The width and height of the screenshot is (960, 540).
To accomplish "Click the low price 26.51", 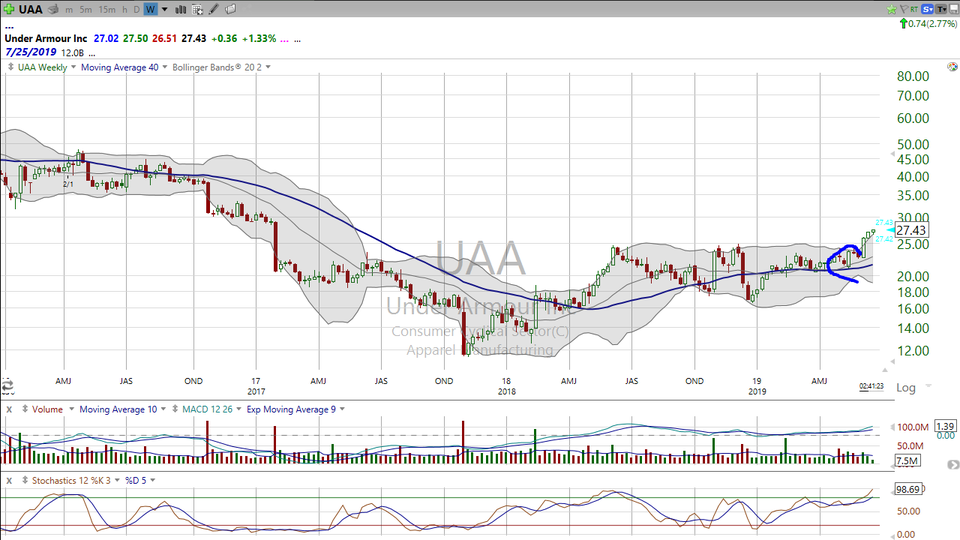I will tap(164, 39).
